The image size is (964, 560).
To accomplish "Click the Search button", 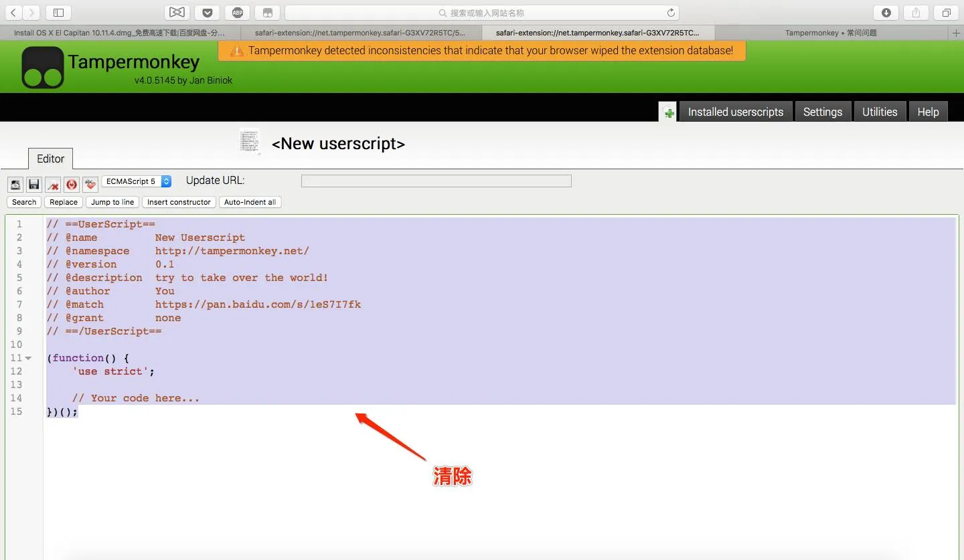I will pos(24,202).
